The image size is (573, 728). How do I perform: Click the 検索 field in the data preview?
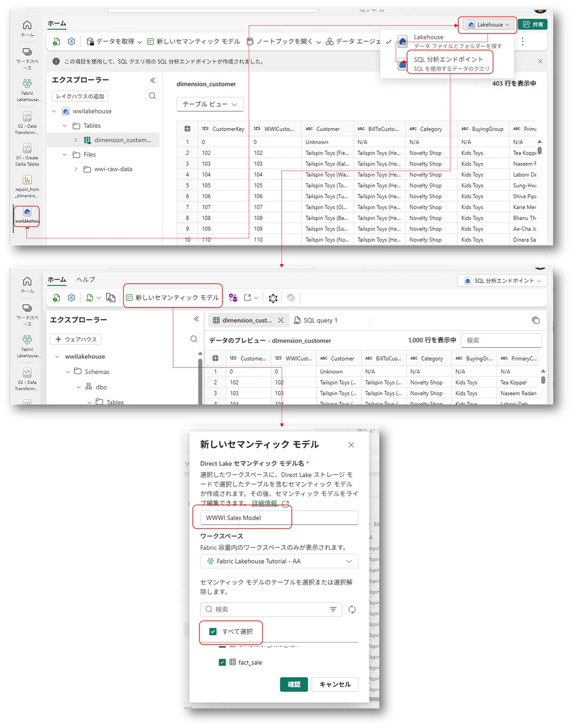tap(501, 341)
